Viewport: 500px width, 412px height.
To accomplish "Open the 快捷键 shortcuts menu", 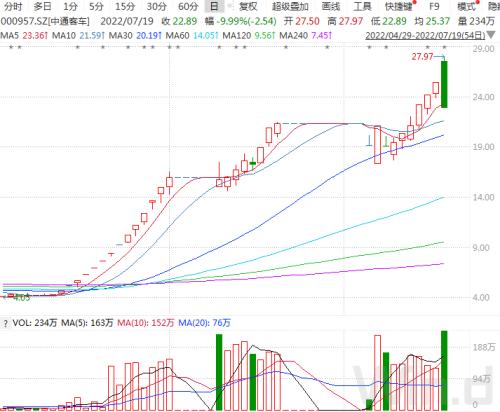I will point(399,6).
